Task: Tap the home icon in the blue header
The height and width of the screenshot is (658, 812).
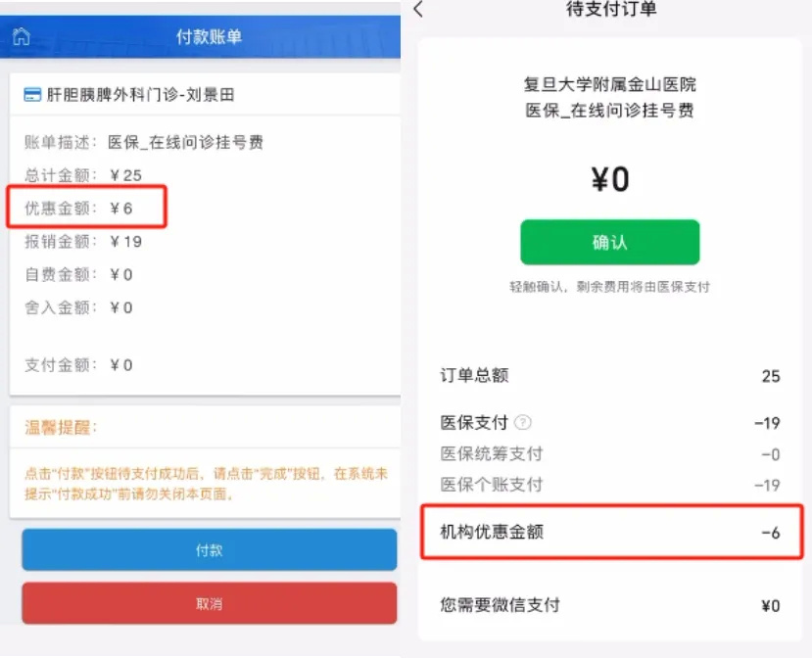Action: click(21, 37)
